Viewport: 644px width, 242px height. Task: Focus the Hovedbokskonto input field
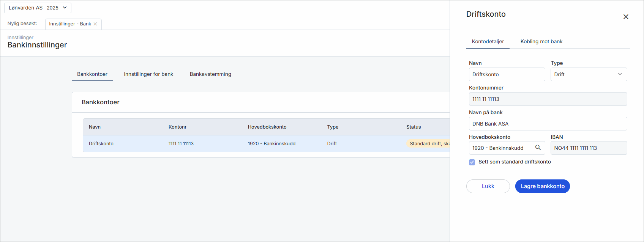pyautogui.click(x=501, y=148)
